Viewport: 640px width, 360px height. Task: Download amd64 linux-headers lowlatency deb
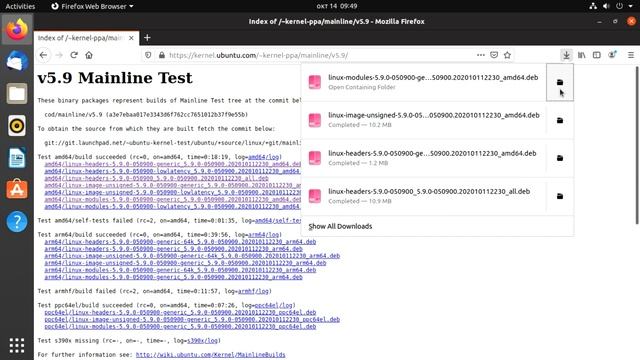(173, 171)
